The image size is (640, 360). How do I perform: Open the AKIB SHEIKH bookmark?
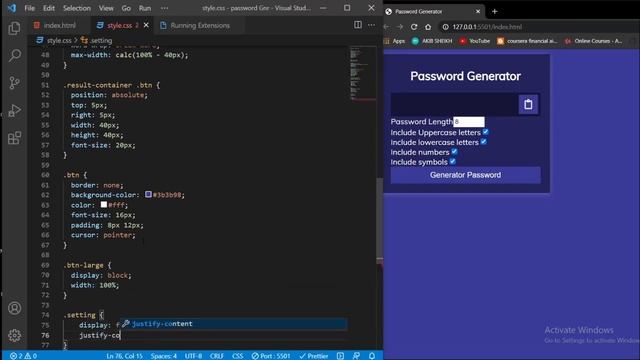pyautogui.click(x=432, y=41)
